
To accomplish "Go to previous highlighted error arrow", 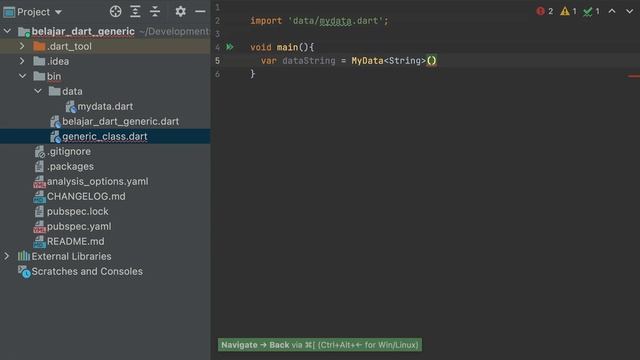I will pyautogui.click(x=612, y=11).
